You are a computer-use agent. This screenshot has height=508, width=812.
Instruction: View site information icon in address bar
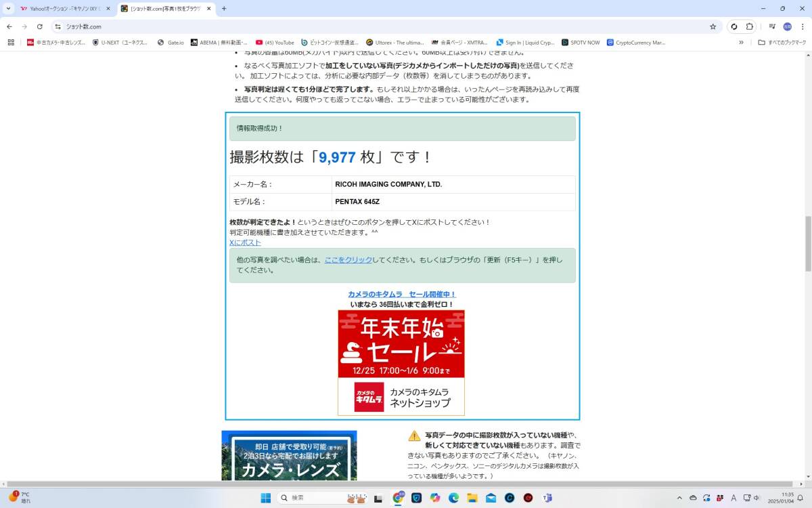coord(58,26)
